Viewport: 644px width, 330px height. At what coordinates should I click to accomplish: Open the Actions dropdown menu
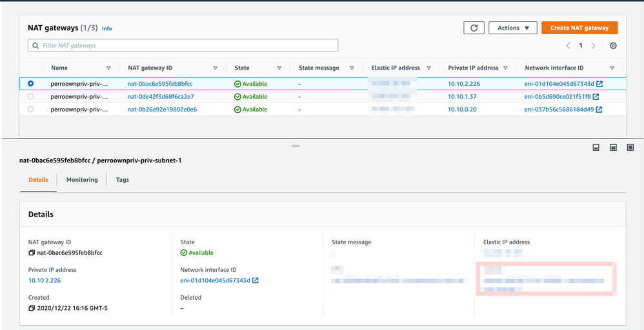[513, 28]
